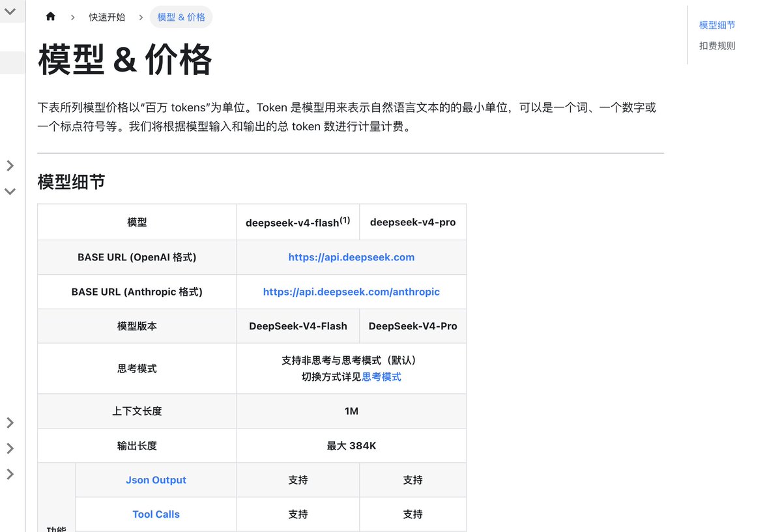Click the DeepSeek-V4-Pro version cell
Screen dimensions: 782x532
[x=413, y=326]
